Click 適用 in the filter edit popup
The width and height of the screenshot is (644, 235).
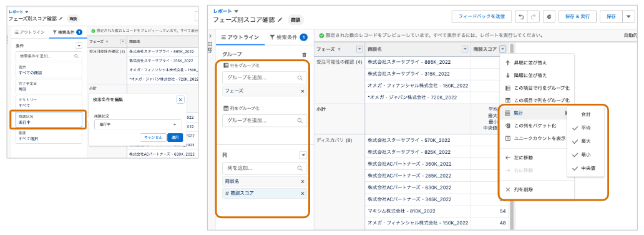[175, 137]
